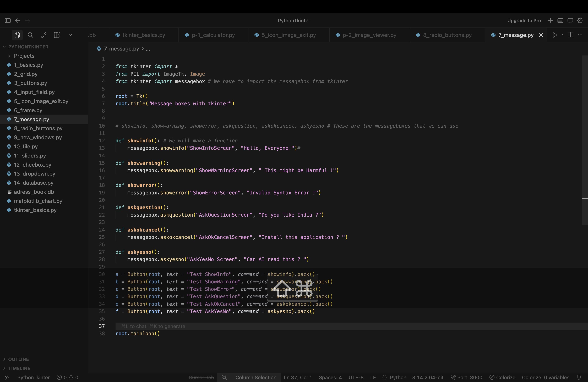Open the Explorer files view icon
This screenshot has width=588, height=382.
17,35
